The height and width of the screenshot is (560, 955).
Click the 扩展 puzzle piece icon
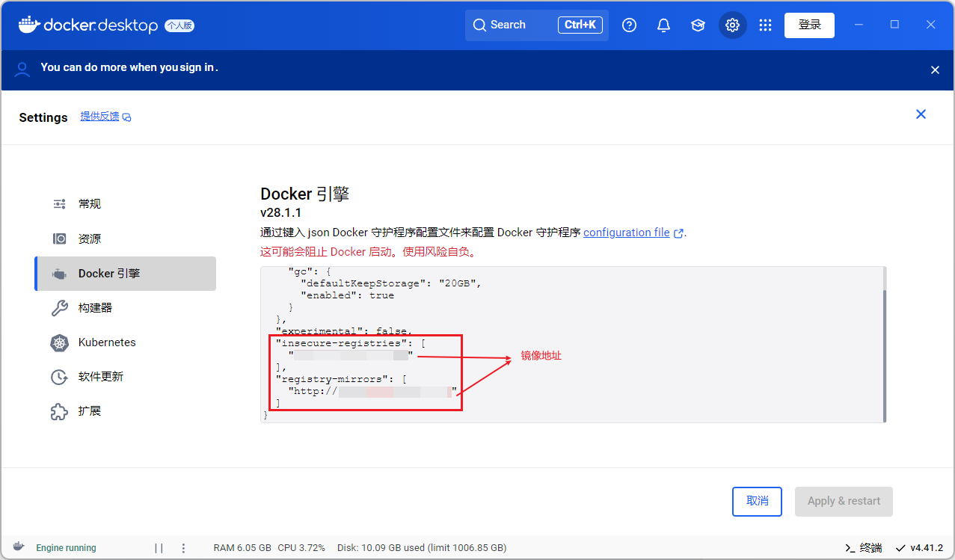[59, 411]
